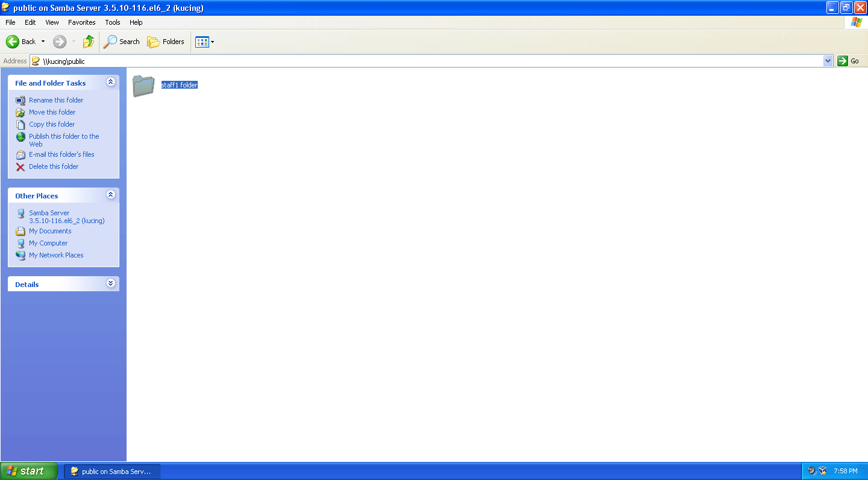Open the Tools menu
868x480 pixels.
point(113,22)
